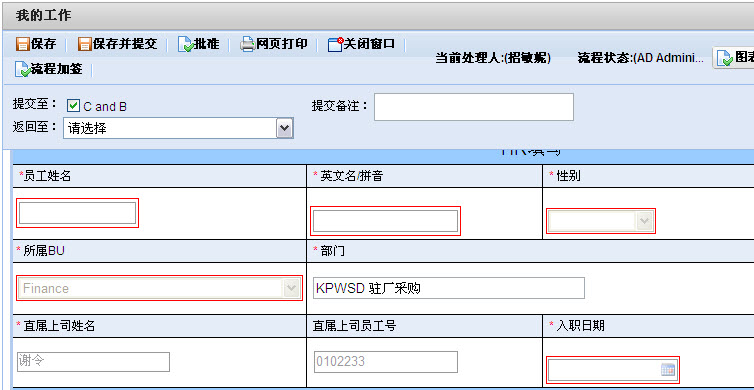
Task: Open the 入职日期 calendar picker icon
Action: point(668,370)
